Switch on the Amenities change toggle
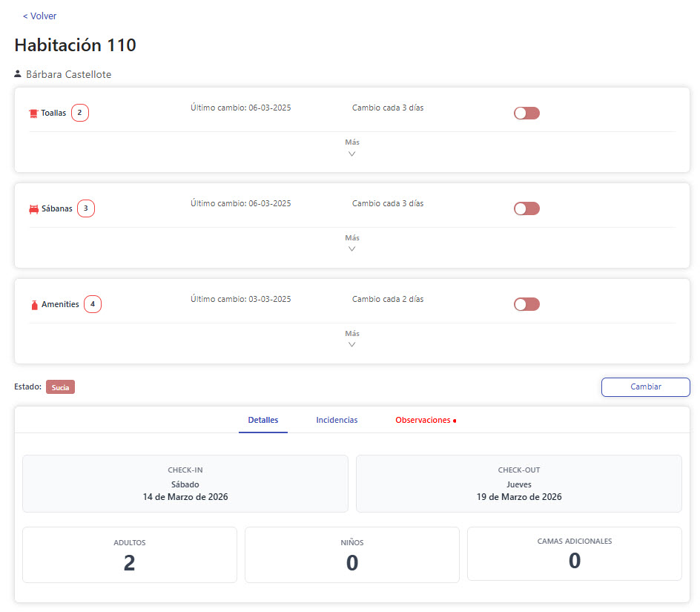The width and height of the screenshot is (700, 612). [526, 304]
